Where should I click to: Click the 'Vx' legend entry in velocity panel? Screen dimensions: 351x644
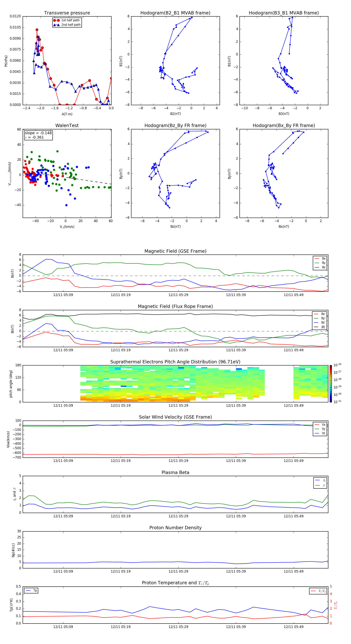point(320,424)
